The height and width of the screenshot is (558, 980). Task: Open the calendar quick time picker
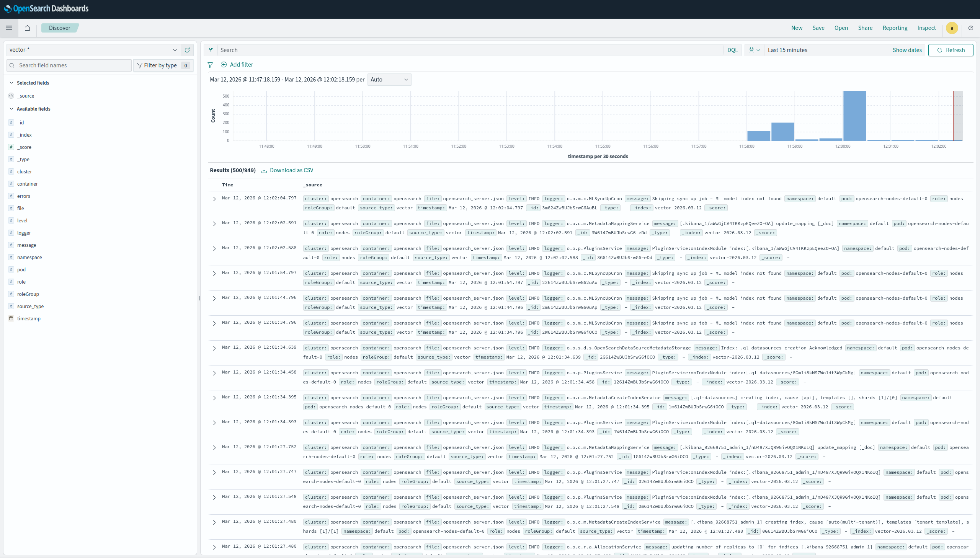point(754,50)
